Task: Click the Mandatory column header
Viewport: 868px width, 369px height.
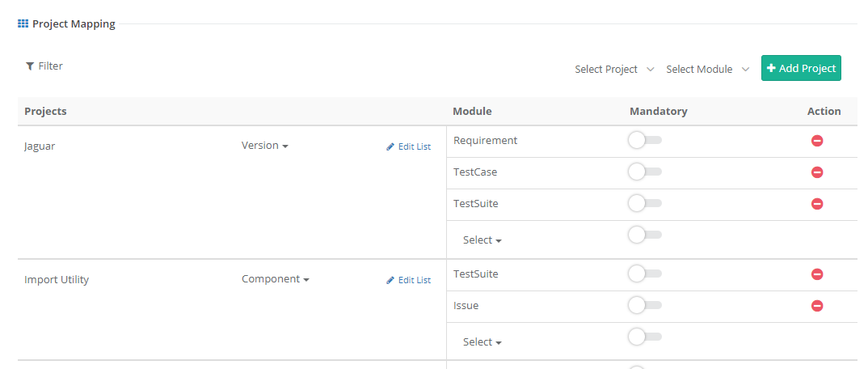Action: pyautogui.click(x=658, y=112)
